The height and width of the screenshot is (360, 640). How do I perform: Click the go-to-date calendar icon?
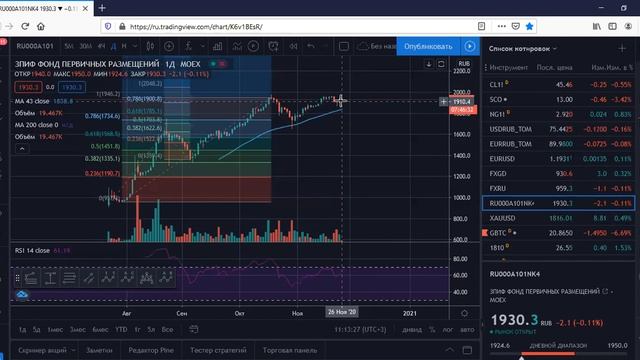tap(193, 329)
